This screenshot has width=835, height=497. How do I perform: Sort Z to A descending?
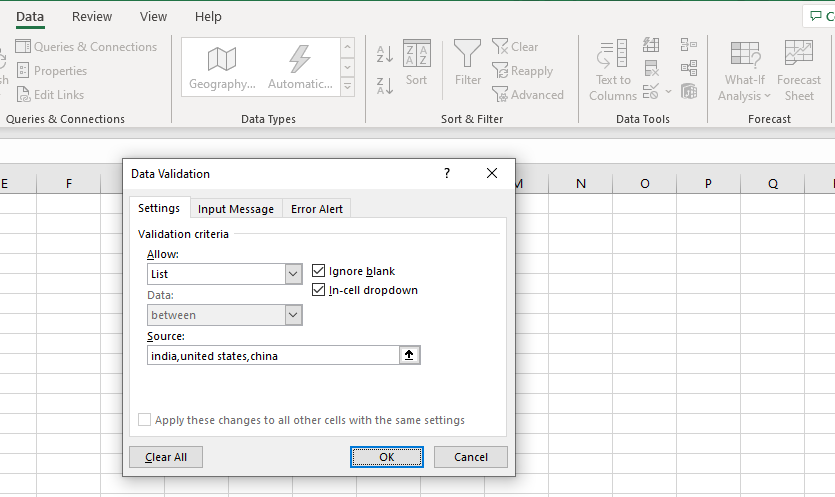(384, 86)
